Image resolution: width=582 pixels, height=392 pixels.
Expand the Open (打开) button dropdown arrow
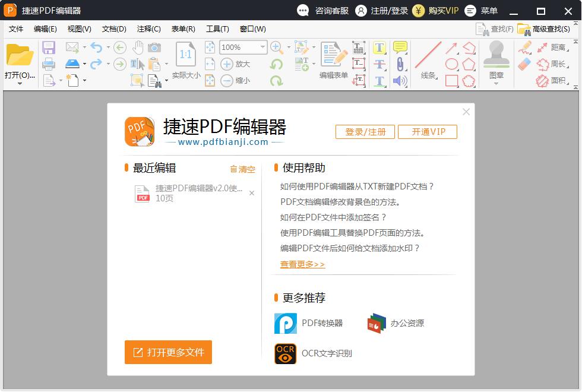coord(20,84)
